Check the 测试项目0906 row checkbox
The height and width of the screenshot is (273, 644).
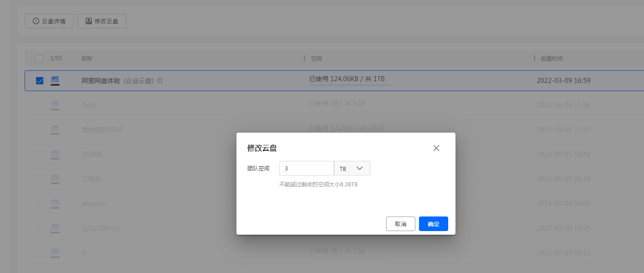[x=40, y=130]
